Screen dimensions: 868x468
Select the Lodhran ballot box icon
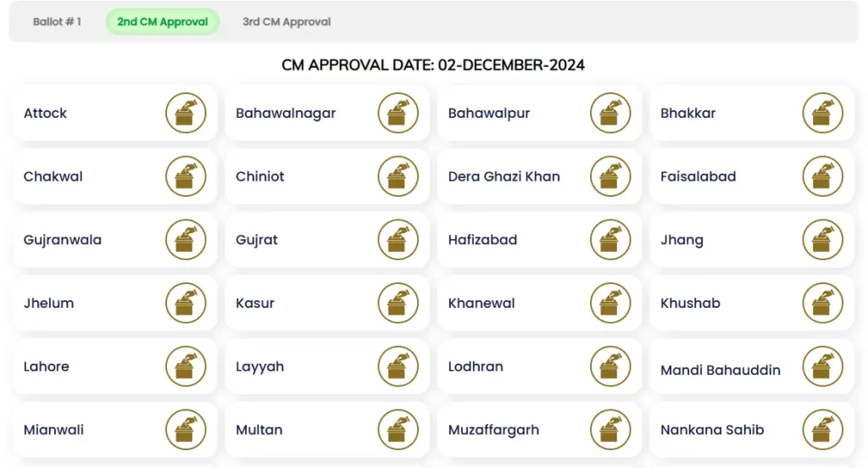coord(610,366)
